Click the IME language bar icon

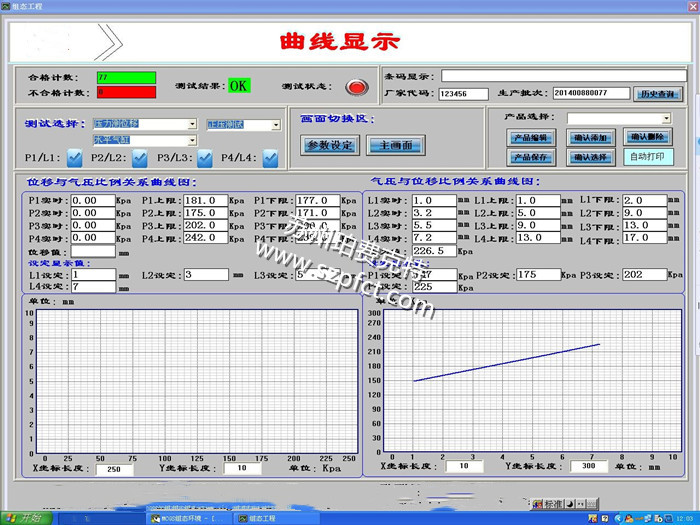[553, 503]
